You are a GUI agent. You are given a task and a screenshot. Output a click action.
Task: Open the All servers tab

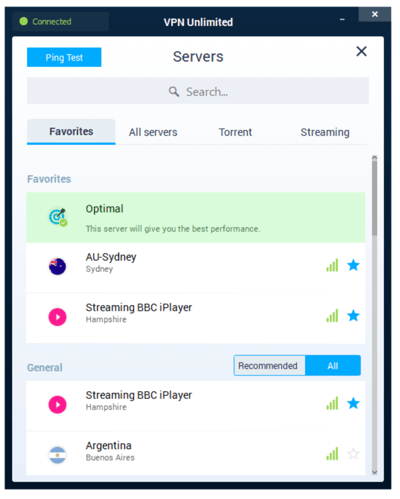tap(153, 132)
